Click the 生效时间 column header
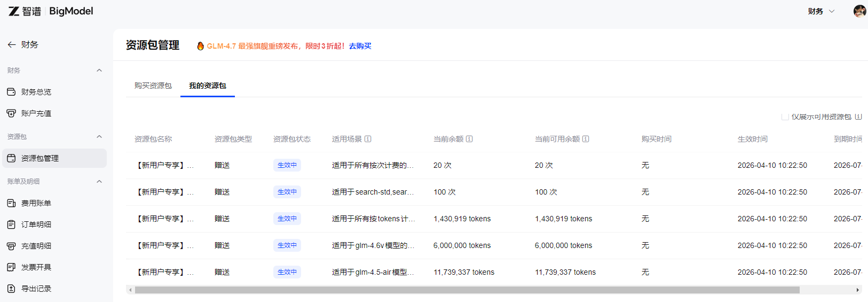 point(753,139)
